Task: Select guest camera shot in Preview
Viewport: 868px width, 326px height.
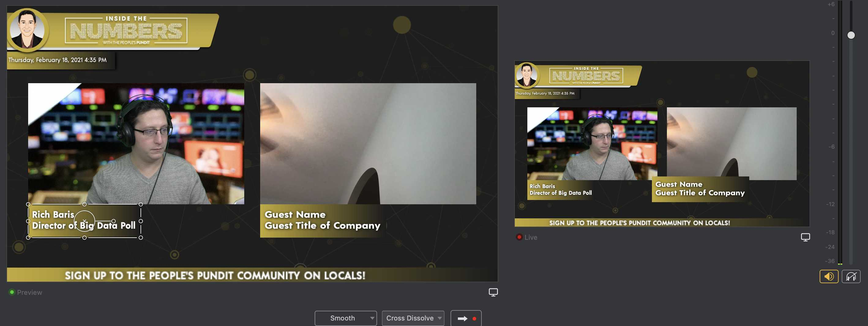Action: 368,144
